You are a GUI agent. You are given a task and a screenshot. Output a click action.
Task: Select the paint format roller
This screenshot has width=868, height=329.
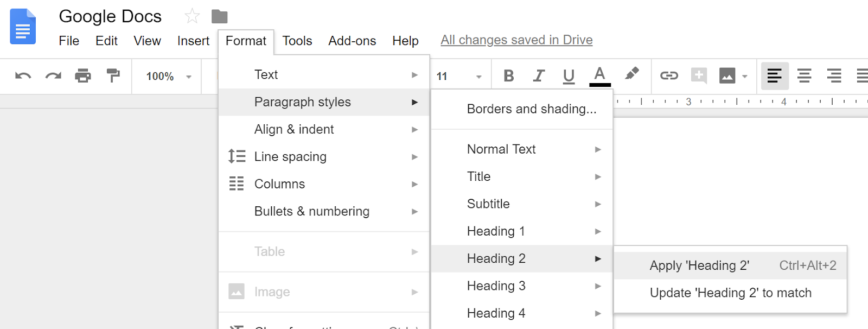click(113, 76)
